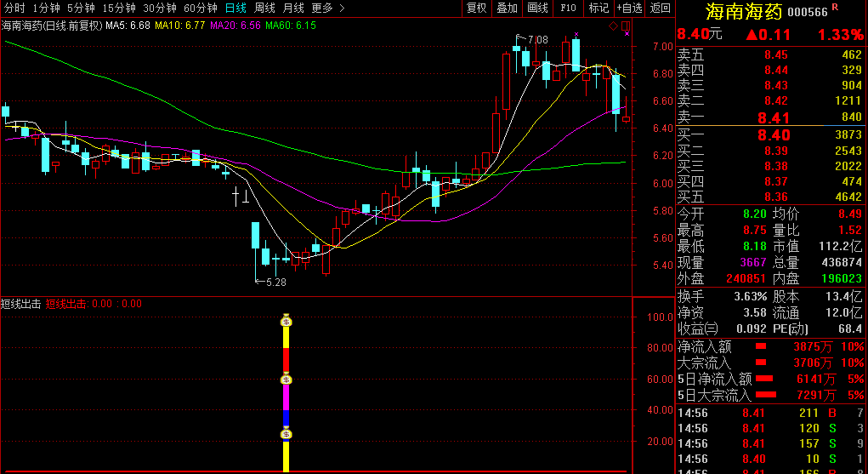This screenshot has width=868, height=474.
Task: Open the 复权 adjustment menu
Action: click(x=476, y=8)
